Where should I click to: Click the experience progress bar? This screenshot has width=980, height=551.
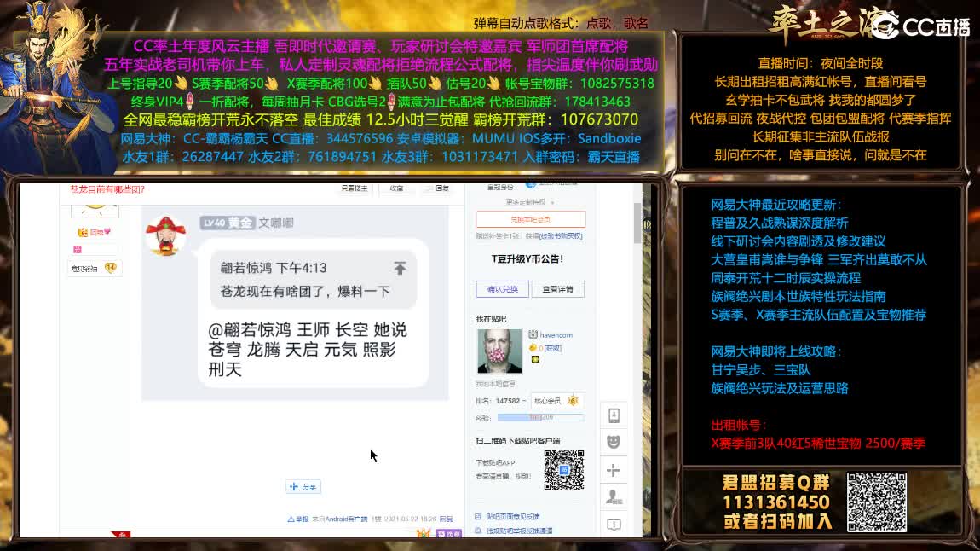tap(540, 417)
